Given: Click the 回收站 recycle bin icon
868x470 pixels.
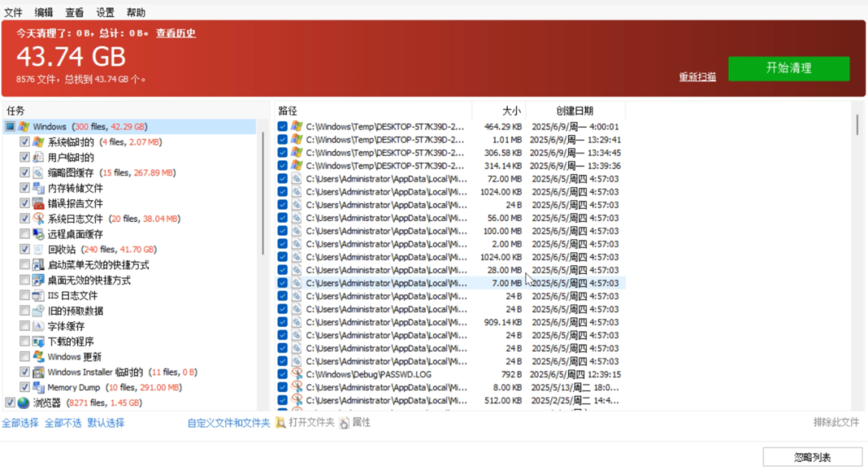Looking at the screenshot, I should [x=39, y=250].
